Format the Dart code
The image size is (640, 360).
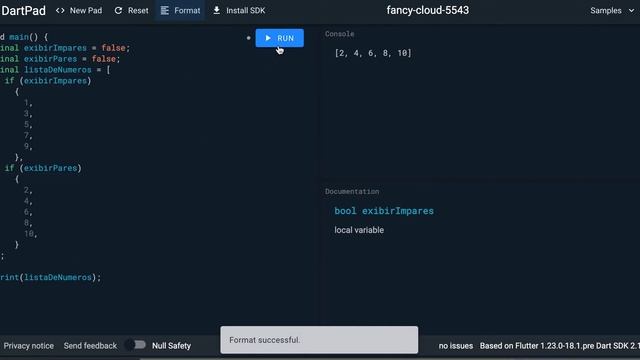(x=180, y=11)
